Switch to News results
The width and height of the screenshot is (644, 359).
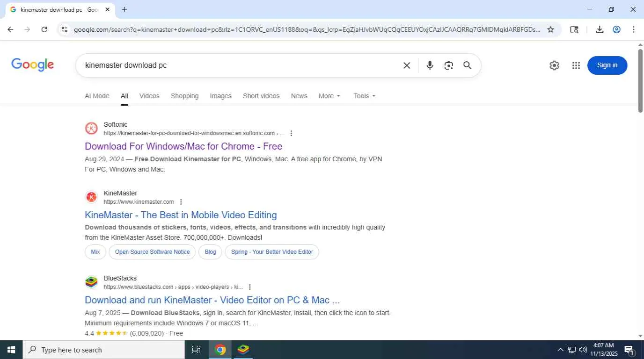pyautogui.click(x=299, y=96)
